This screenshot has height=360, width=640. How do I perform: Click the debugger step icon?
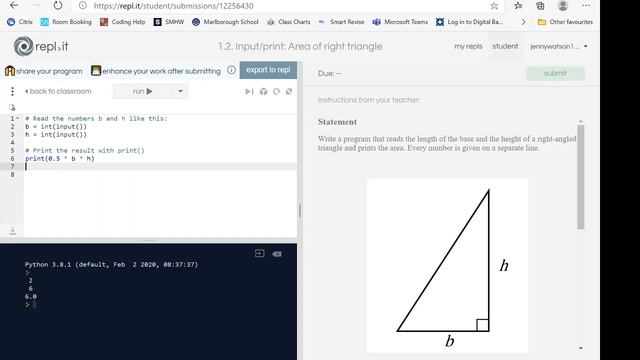point(249,91)
